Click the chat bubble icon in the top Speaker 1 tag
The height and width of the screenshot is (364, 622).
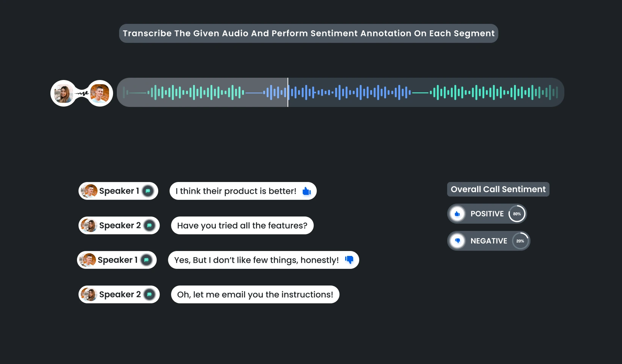pyautogui.click(x=148, y=191)
